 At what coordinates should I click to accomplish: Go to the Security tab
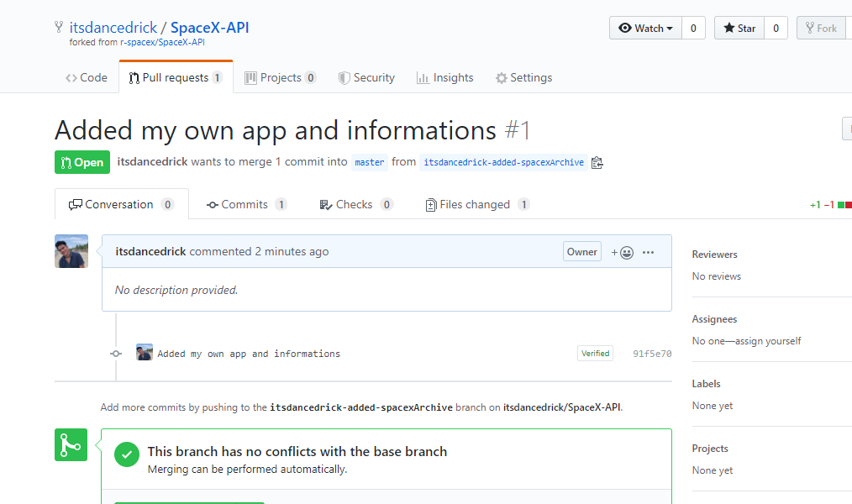pyautogui.click(x=367, y=77)
